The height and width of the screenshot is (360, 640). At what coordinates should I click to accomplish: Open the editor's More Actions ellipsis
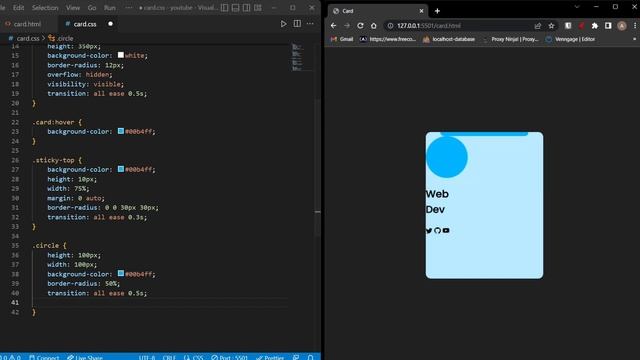click(310, 24)
